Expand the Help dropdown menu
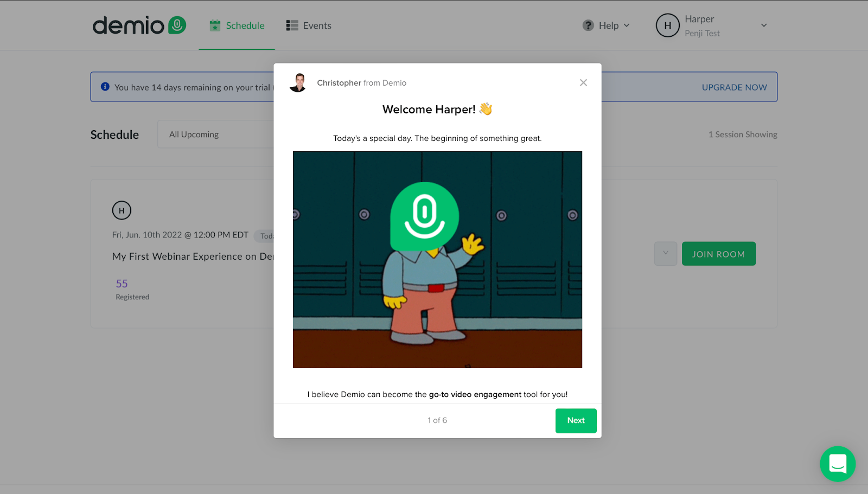 606,25
